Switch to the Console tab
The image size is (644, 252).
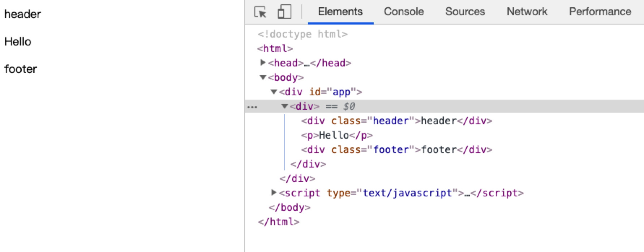tap(404, 12)
